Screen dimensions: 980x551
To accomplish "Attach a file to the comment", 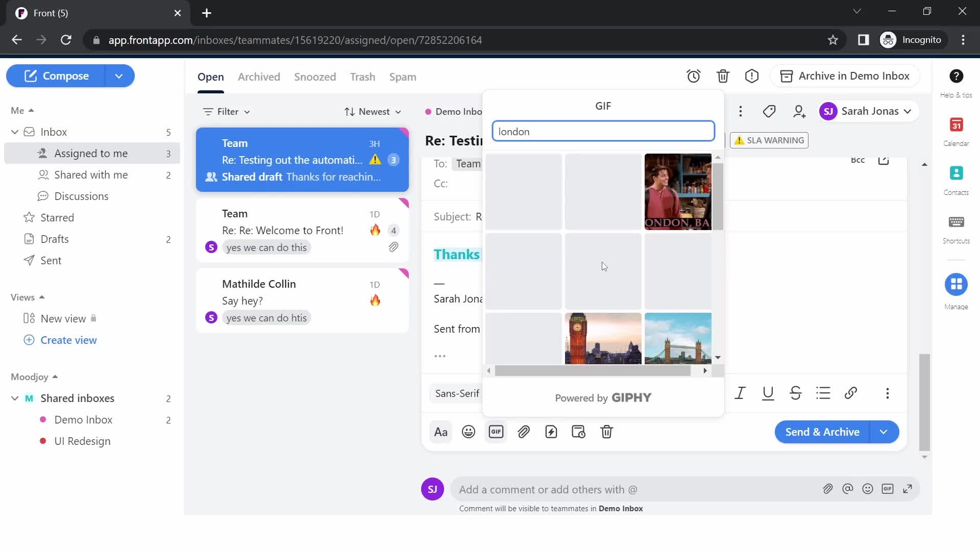I will click(828, 489).
